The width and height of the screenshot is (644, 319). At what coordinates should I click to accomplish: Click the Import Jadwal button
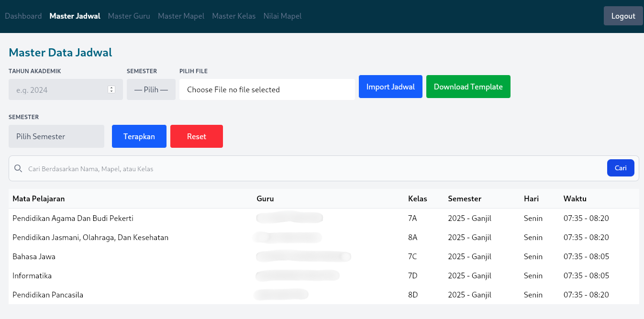point(390,87)
